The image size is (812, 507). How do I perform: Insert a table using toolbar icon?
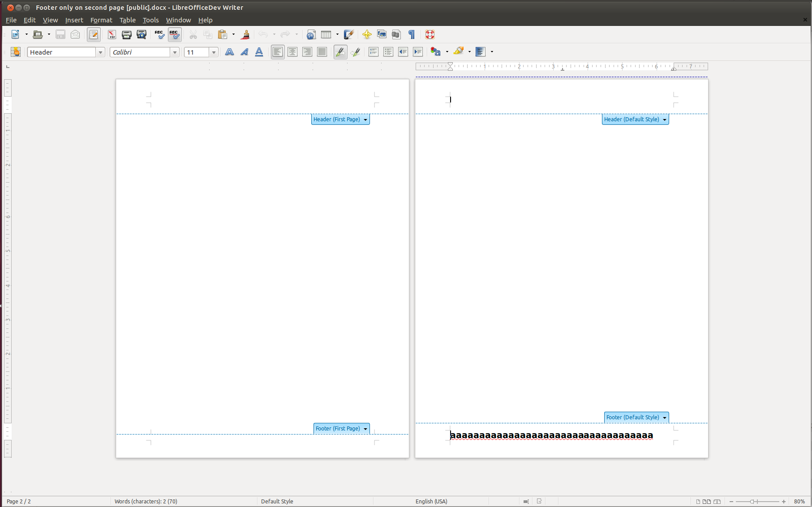[326, 34]
